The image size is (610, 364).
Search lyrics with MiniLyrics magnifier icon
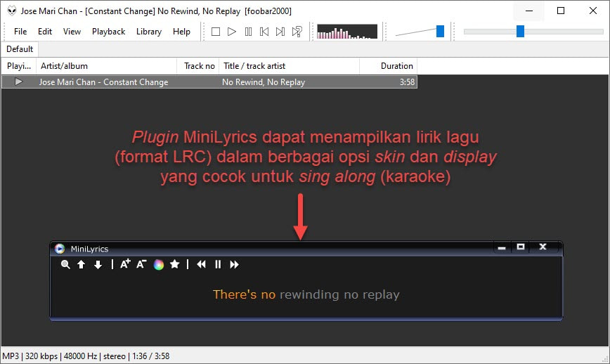pyautogui.click(x=65, y=265)
